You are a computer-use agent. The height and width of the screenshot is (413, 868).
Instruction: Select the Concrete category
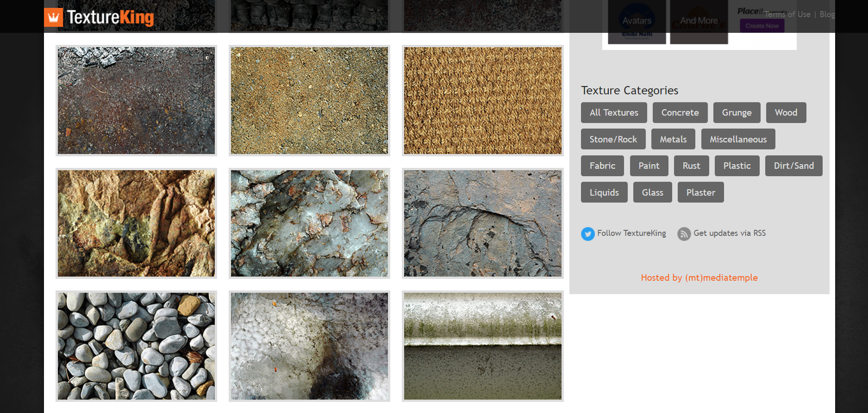point(680,113)
